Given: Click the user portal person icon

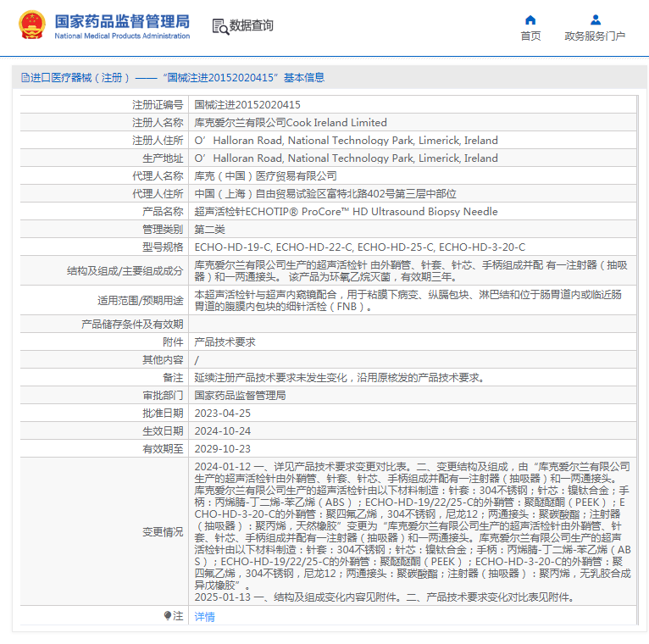Looking at the screenshot, I should [595, 19].
